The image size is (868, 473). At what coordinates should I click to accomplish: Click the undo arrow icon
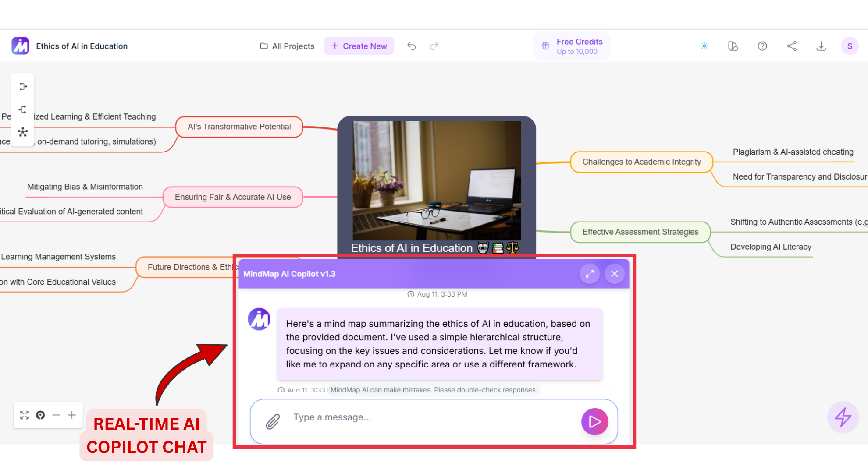(x=411, y=46)
